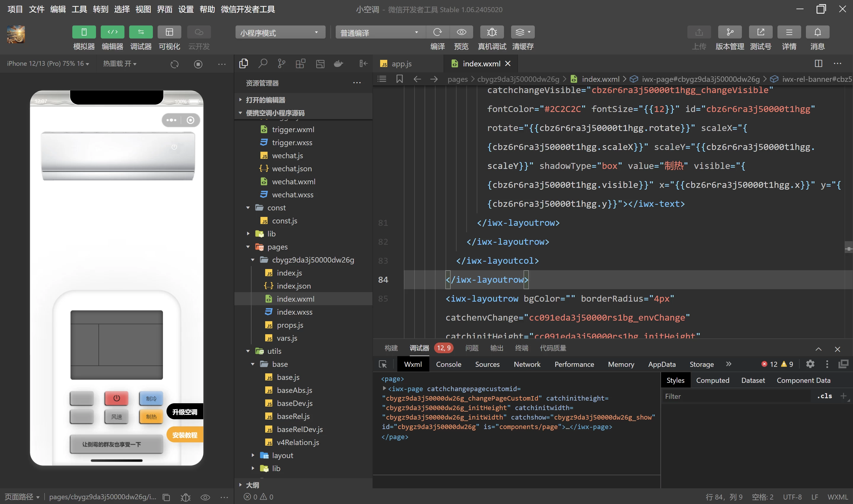Open the 工具 menu
The image size is (853, 504).
point(79,9)
